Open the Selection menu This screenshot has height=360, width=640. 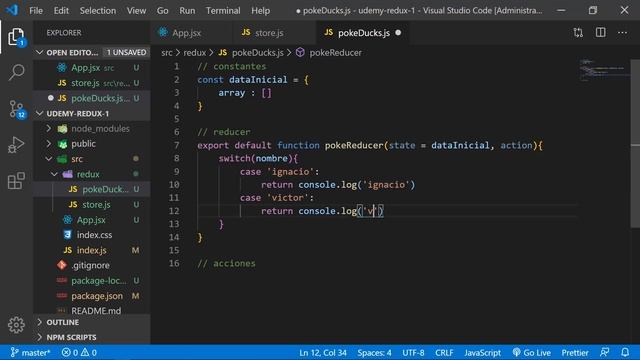98,11
